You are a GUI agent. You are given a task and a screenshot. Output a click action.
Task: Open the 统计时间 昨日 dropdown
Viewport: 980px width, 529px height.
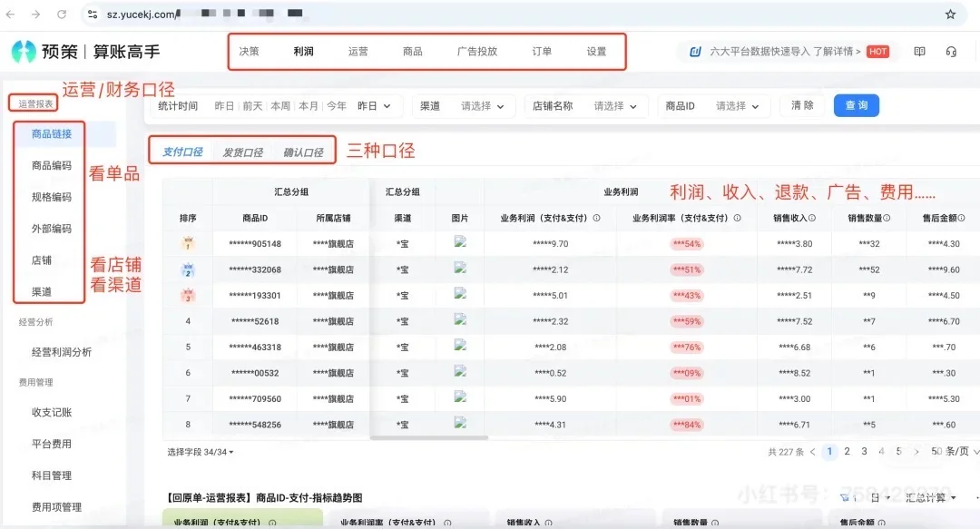point(374,106)
